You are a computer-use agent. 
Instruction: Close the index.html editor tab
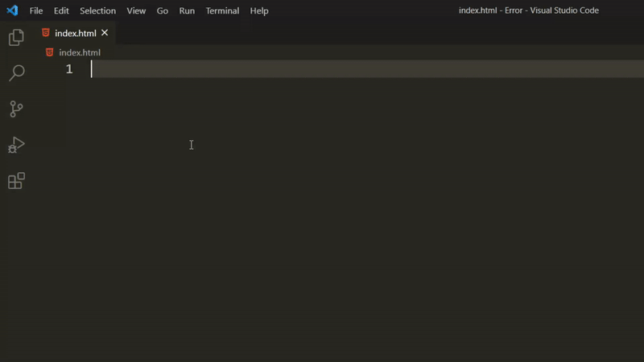coord(105,33)
